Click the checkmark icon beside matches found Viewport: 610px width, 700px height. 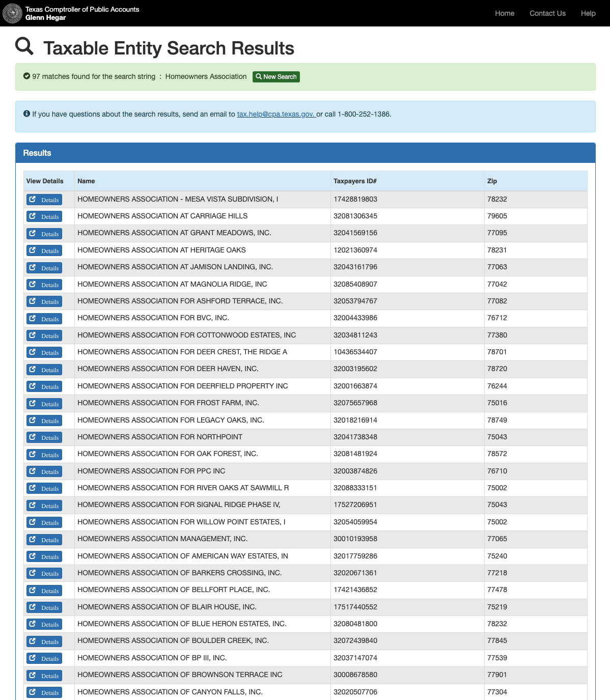(27, 76)
